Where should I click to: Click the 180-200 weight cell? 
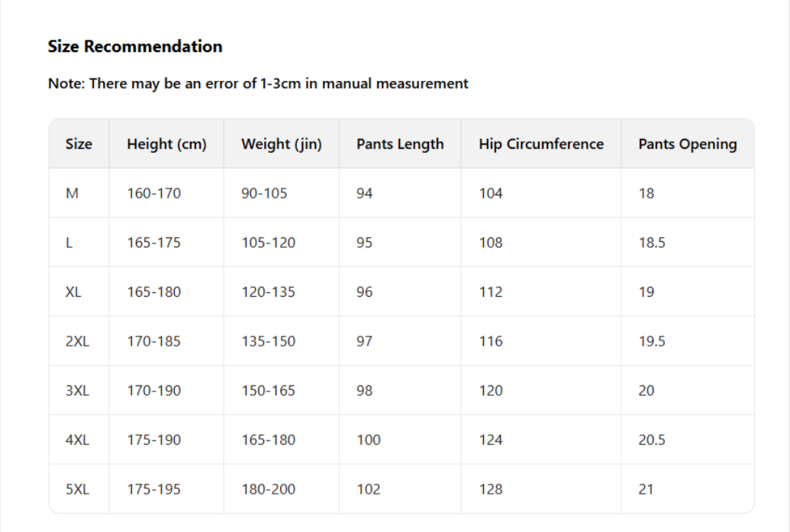click(x=268, y=489)
